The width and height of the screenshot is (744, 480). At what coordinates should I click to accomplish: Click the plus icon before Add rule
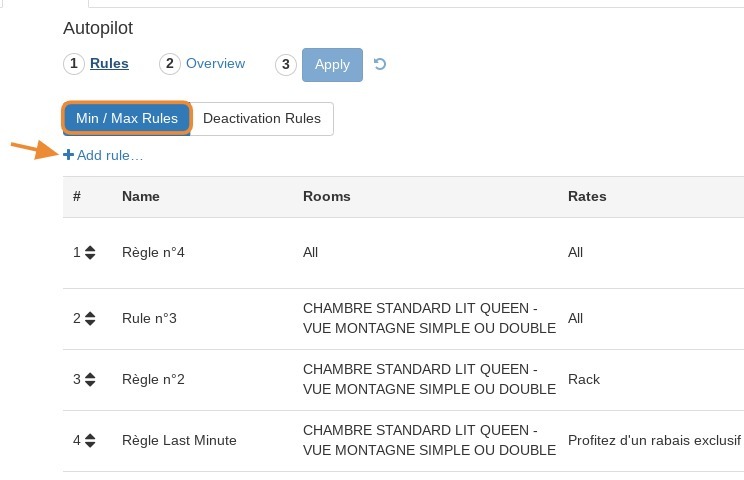tap(68, 155)
